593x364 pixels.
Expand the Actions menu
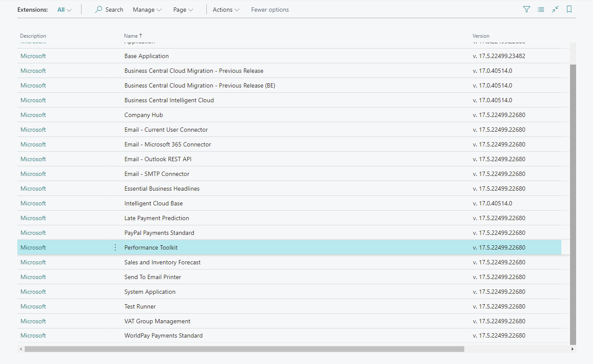(226, 10)
